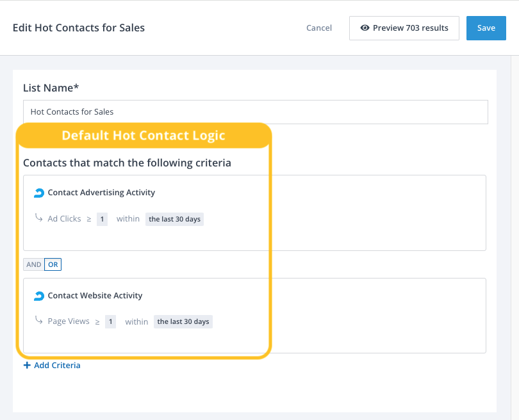Click the arrow icon before Ad Clicks
Image resolution: width=519 pixels, height=420 pixels.
click(39, 218)
